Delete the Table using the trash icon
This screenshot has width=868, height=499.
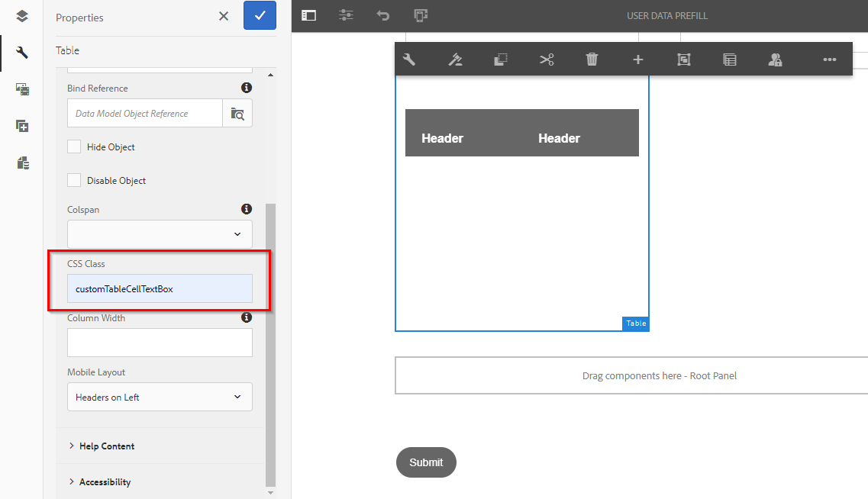[x=592, y=59]
